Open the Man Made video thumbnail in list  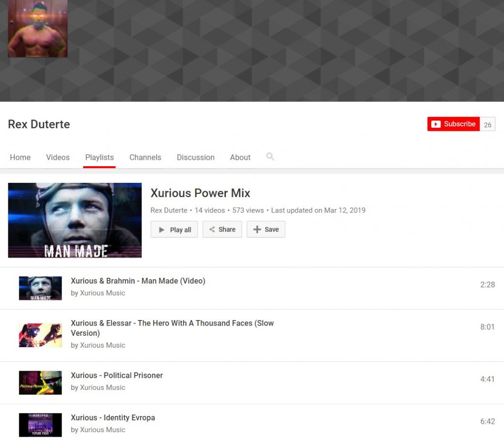pos(40,288)
